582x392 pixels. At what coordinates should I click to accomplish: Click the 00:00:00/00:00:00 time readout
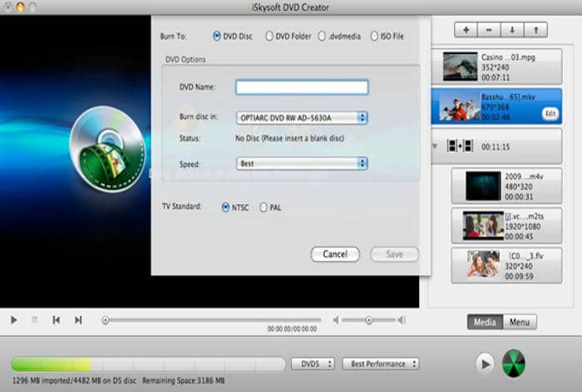(x=292, y=329)
